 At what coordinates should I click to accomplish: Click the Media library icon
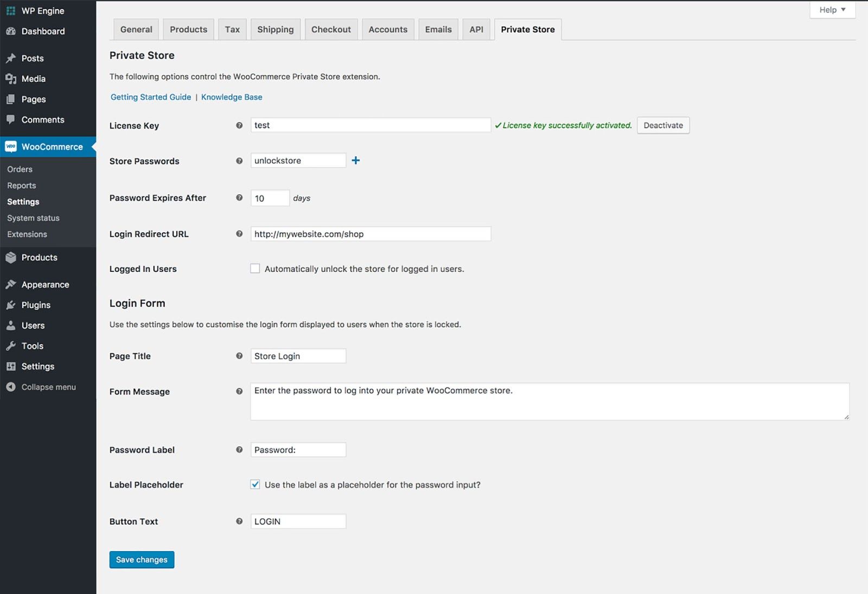tap(12, 79)
